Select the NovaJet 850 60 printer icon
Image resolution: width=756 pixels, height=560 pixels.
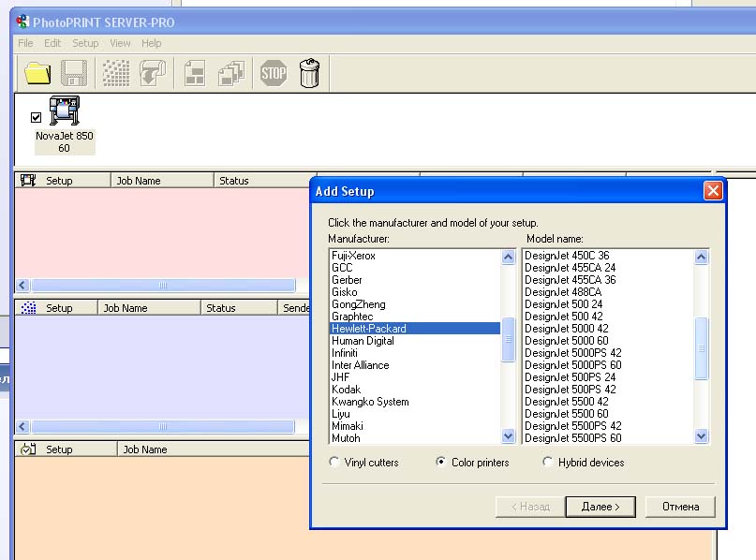pos(65,111)
